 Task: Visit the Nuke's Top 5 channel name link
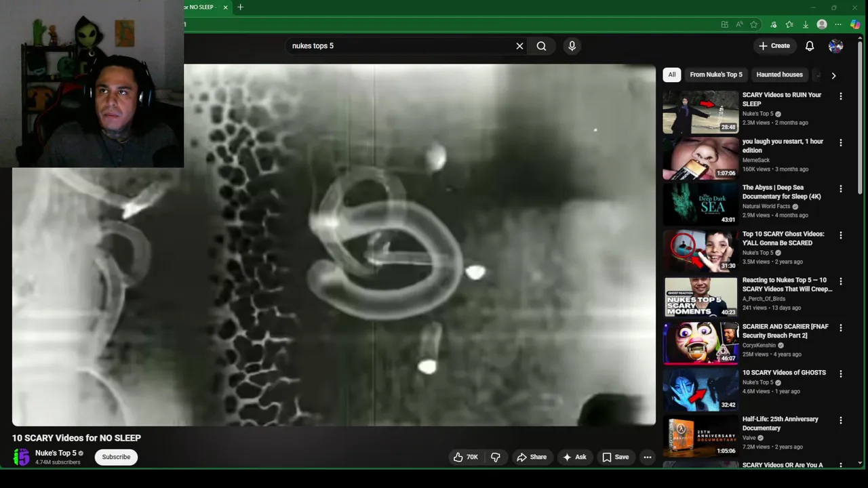56,453
